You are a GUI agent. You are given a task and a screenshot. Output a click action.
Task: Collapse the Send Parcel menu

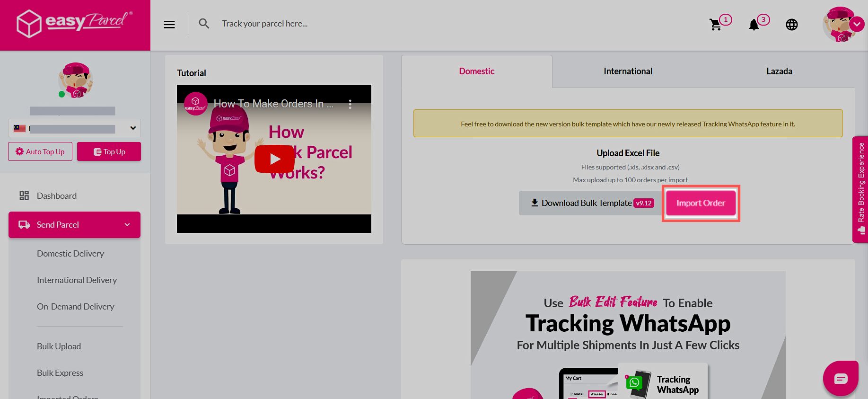(74, 225)
